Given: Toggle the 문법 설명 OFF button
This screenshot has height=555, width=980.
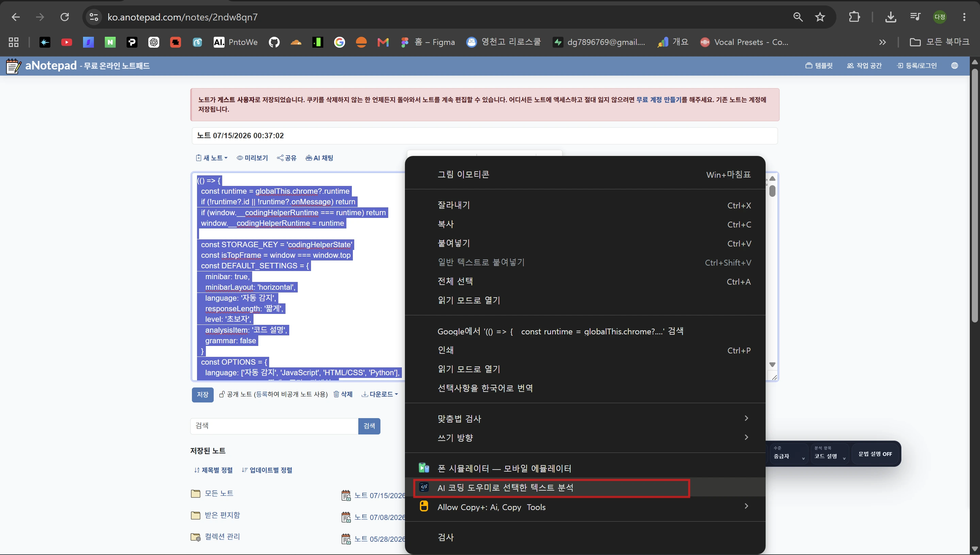Looking at the screenshot, I should pyautogui.click(x=875, y=454).
